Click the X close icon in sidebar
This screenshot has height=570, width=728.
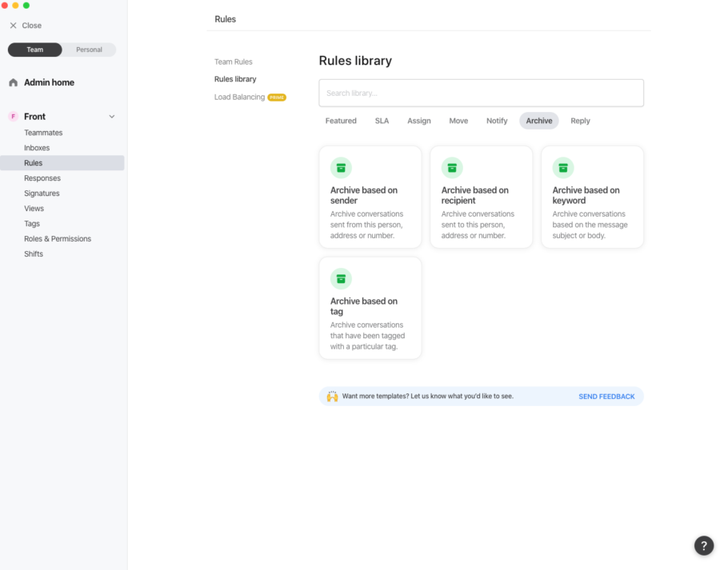(13, 26)
